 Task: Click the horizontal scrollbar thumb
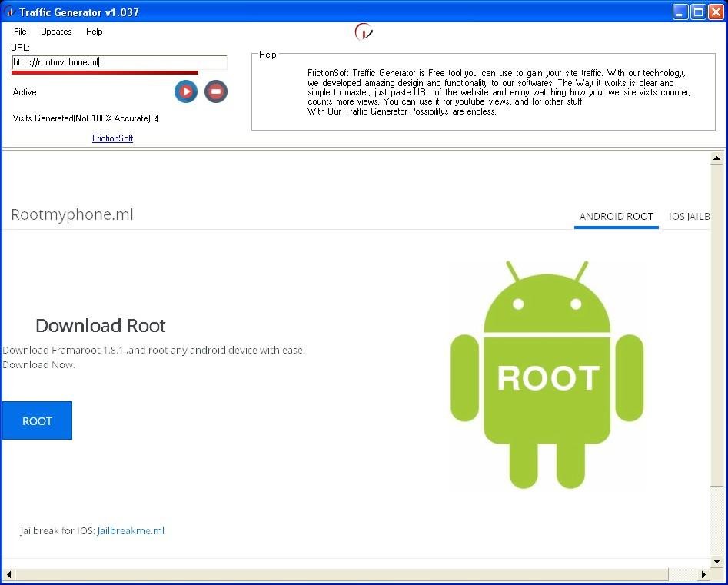[341, 575]
